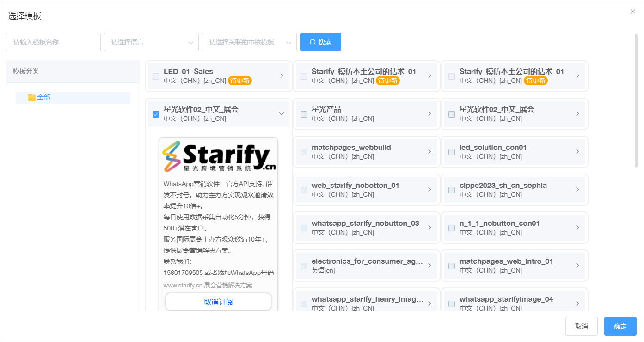644x342 pixels.
Task: Click the blue 搜索 button
Action: pos(320,42)
